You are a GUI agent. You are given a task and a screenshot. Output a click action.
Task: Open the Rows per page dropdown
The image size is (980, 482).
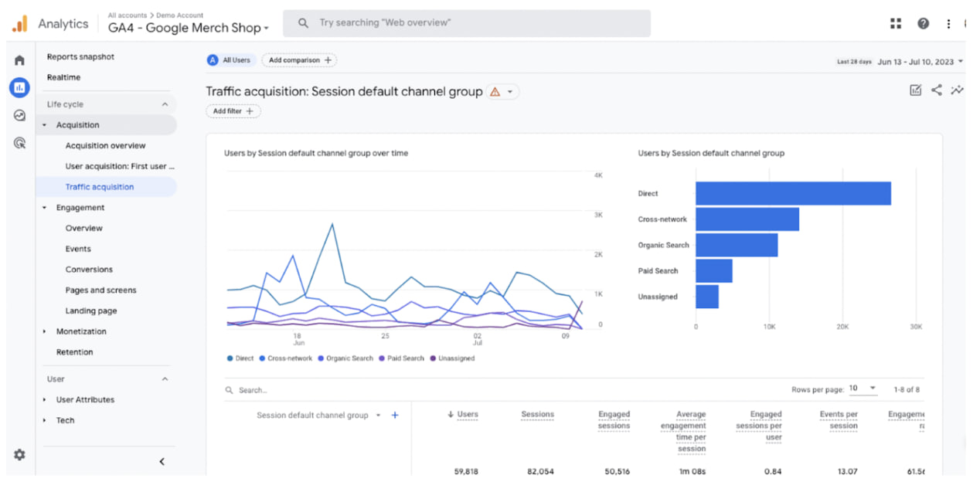point(863,389)
